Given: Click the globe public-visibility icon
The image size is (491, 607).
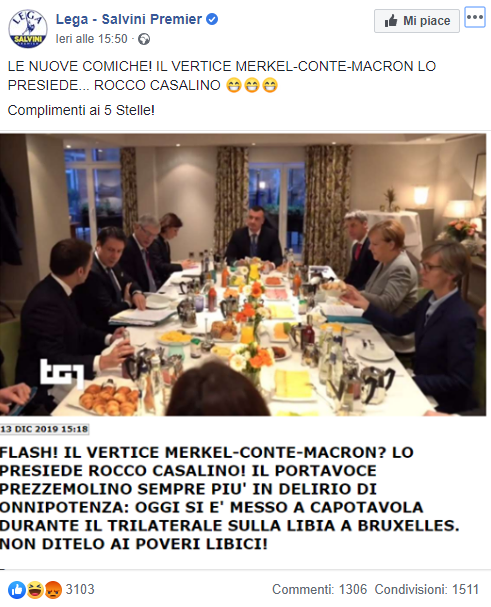Looking at the screenshot, I should point(144,39).
